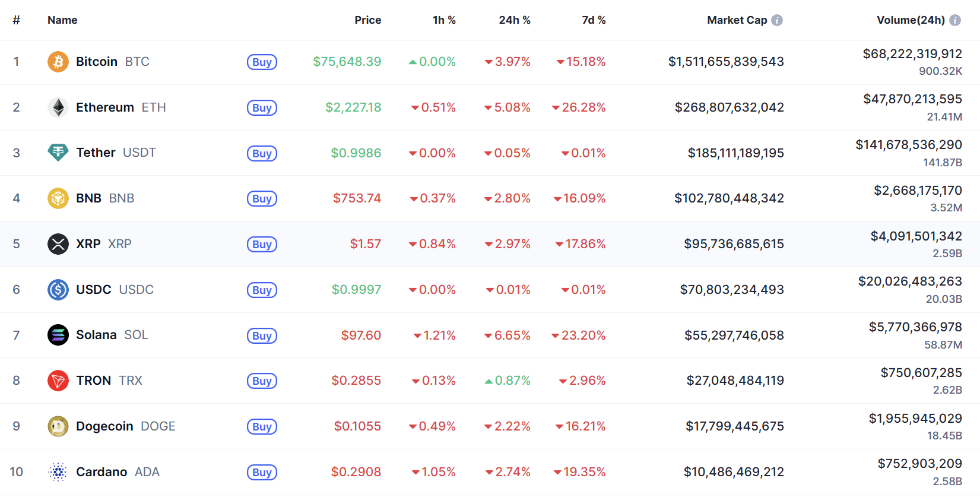This screenshot has width=980, height=497.
Task: Sort table by Price column header
Action: 367,20
